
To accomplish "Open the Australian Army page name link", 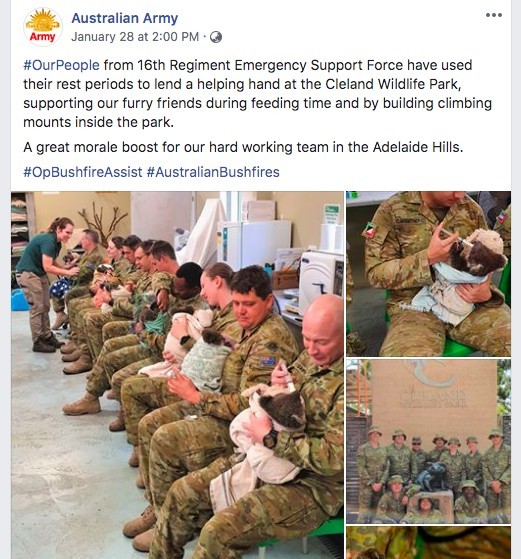I will click(x=124, y=18).
